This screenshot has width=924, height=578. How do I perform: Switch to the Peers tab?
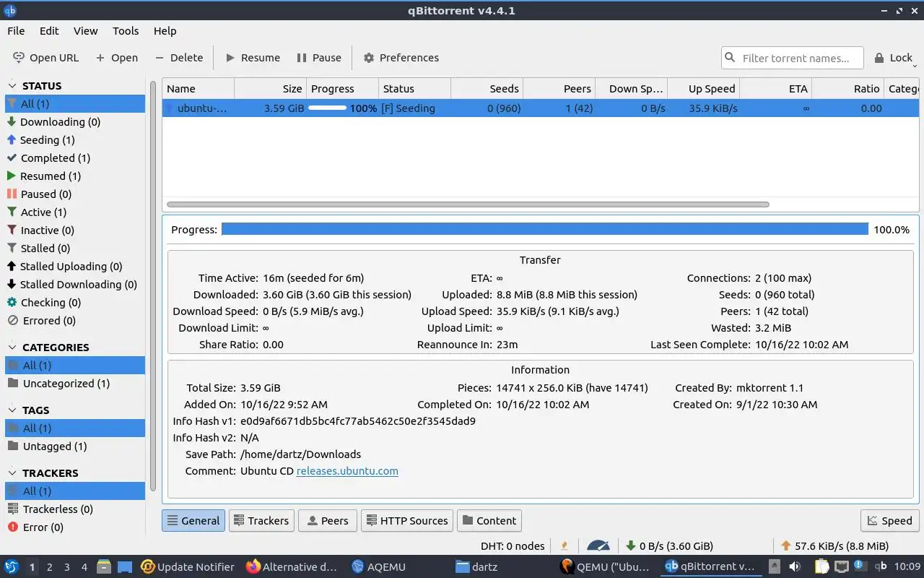click(x=327, y=521)
